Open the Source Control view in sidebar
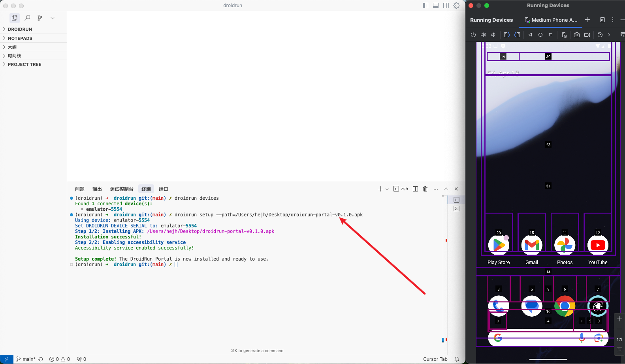 coord(40,18)
